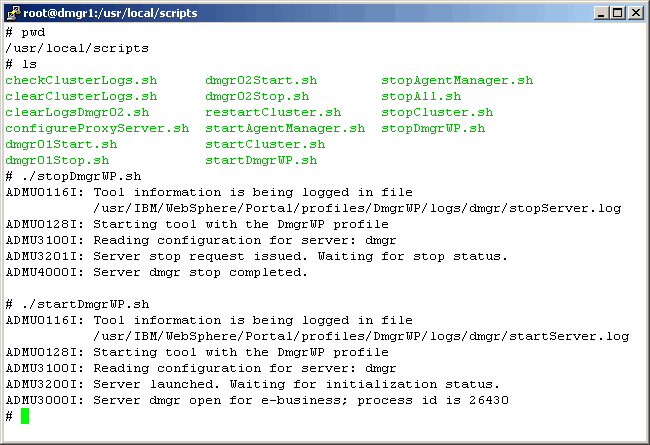Click the PuTTY icon in the title bar
The width and height of the screenshot is (650, 445).
(13, 13)
